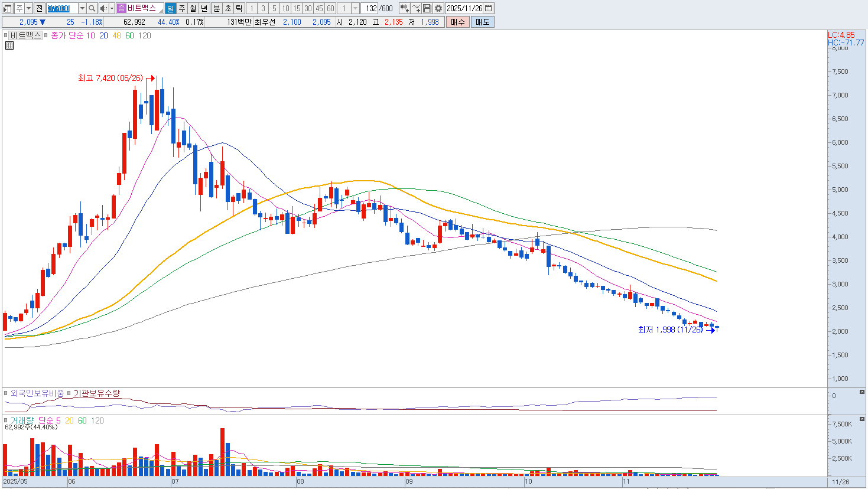The height and width of the screenshot is (489, 868).
Task: Switch to weekly 주 chart period
Action: pos(181,8)
